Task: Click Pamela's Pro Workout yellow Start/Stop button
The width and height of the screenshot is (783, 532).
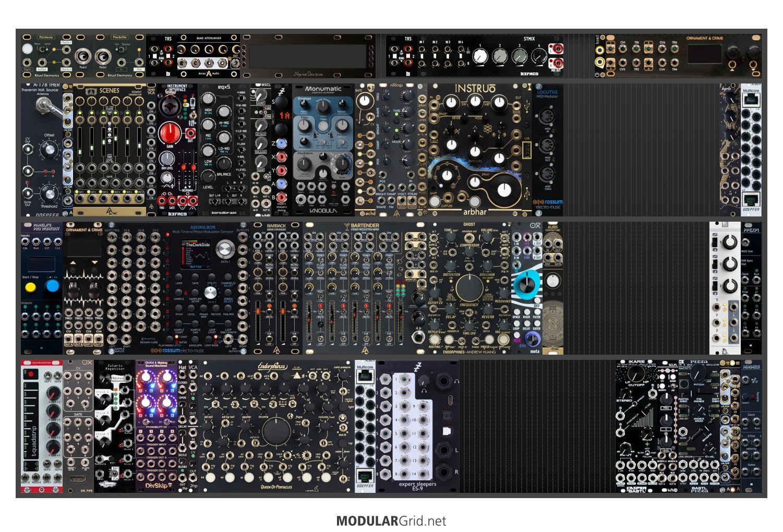Action: click(31, 286)
